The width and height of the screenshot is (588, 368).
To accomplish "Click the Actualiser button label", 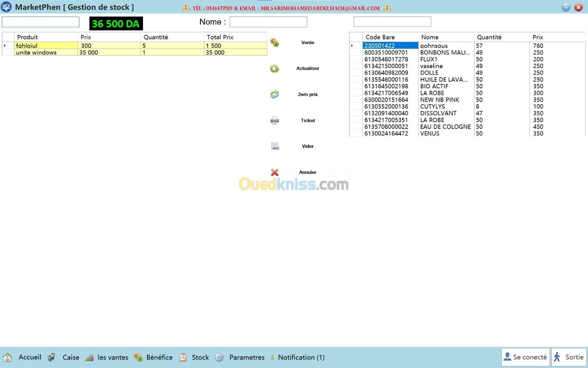I will (x=308, y=68).
